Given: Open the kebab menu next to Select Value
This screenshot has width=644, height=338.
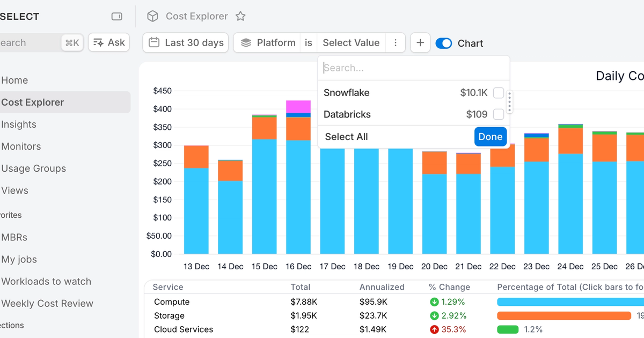Looking at the screenshot, I should click(x=396, y=42).
